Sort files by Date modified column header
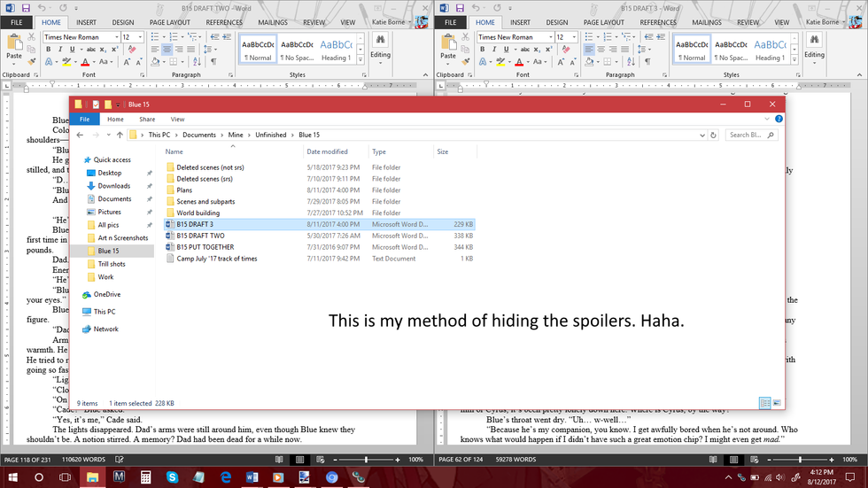This screenshot has height=488, width=868. (x=328, y=151)
